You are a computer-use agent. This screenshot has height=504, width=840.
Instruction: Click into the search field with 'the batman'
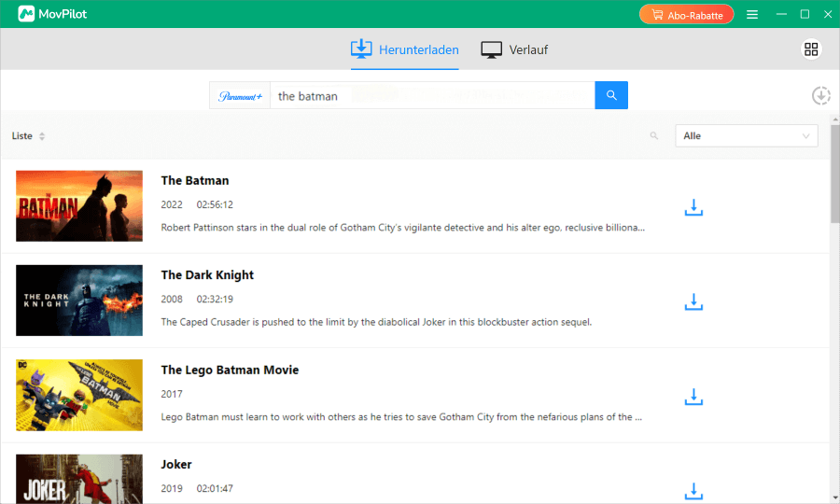[432, 96]
